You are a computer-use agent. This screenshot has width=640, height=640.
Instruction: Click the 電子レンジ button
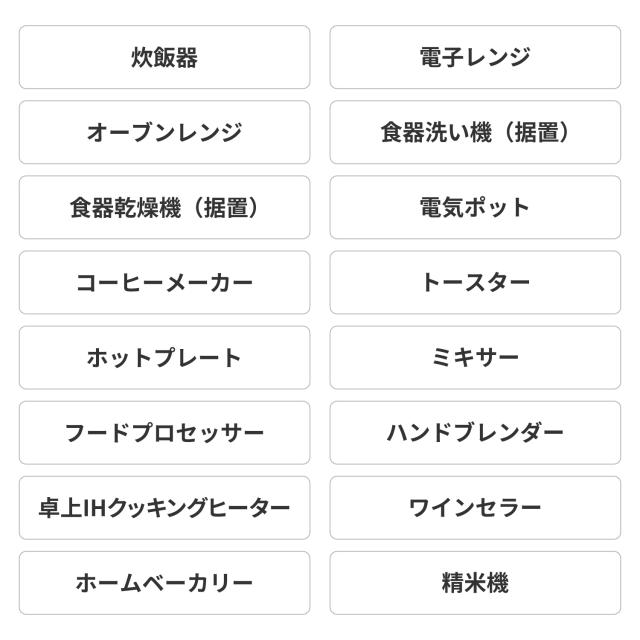click(475, 57)
